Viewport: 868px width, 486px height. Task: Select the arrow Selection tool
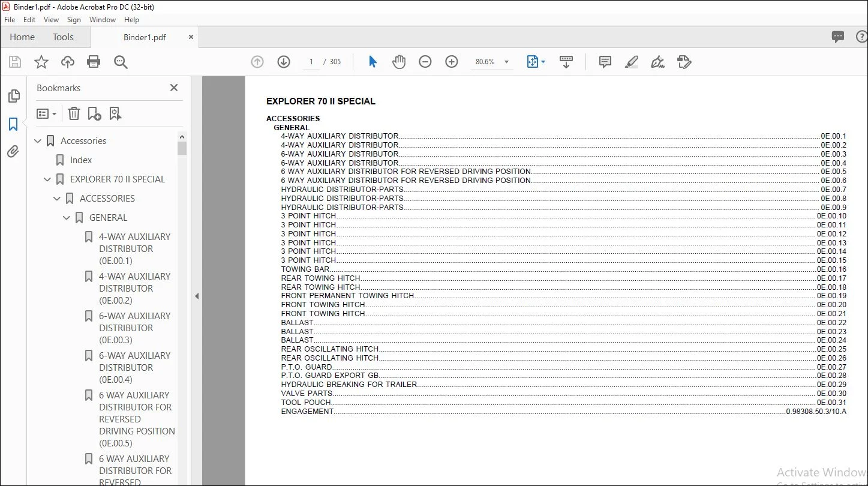pos(373,62)
